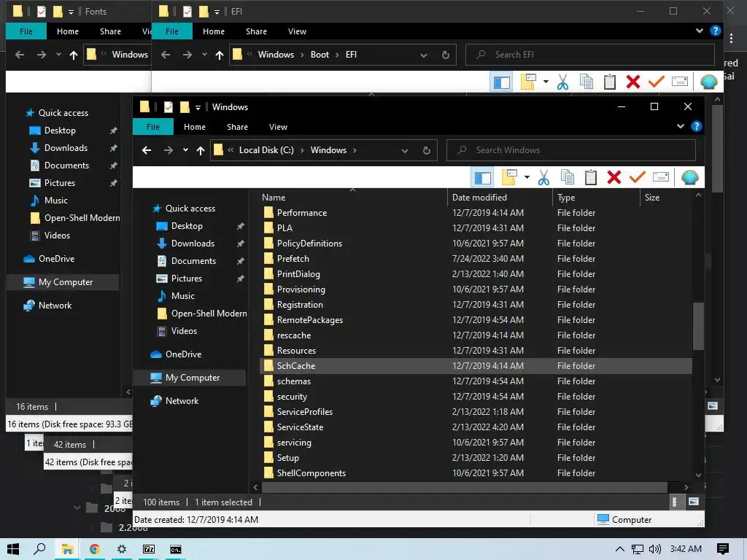Click Copy icon in Windows window toolbar
Viewport: 747px width, 560px height.
click(x=567, y=178)
